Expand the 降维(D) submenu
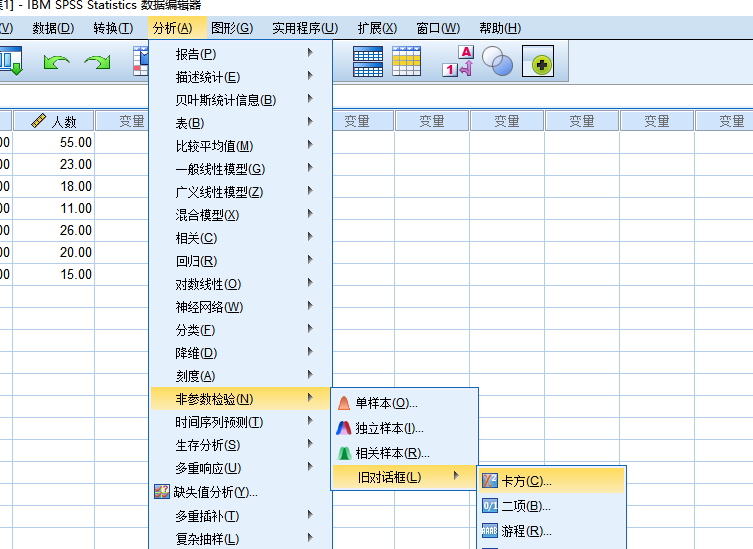Image resolution: width=753 pixels, height=549 pixels. 241,353
